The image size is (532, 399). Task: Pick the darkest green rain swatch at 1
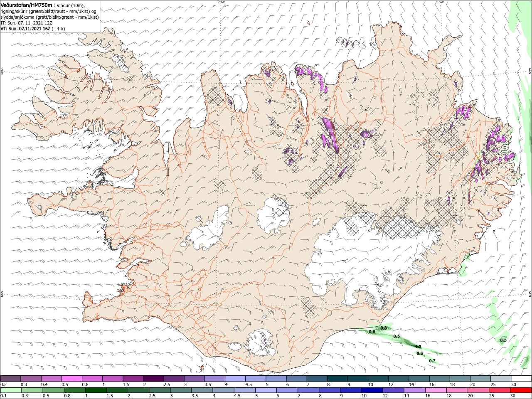point(96,390)
